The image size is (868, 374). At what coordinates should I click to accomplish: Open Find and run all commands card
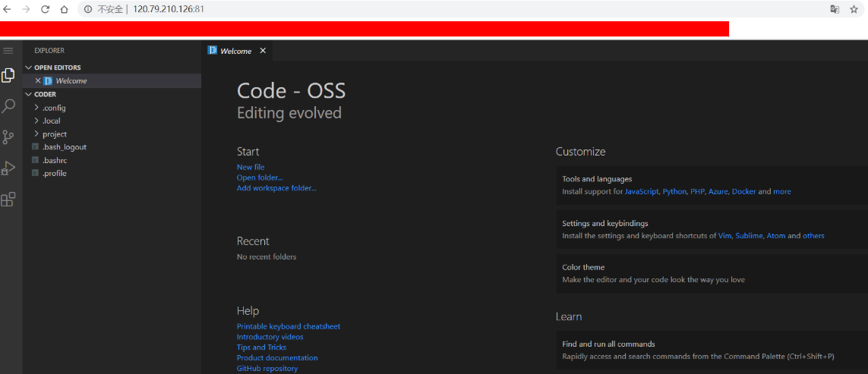click(x=712, y=350)
